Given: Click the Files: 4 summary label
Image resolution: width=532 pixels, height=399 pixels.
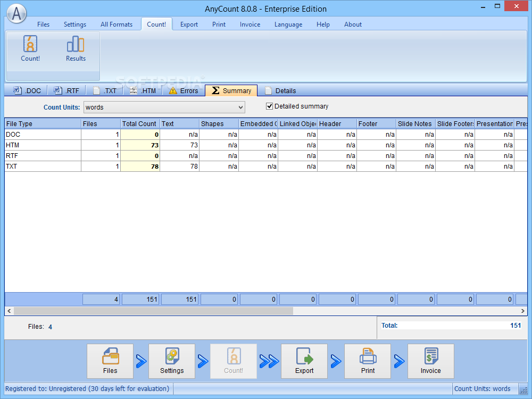Looking at the screenshot, I should click(x=40, y=327).
